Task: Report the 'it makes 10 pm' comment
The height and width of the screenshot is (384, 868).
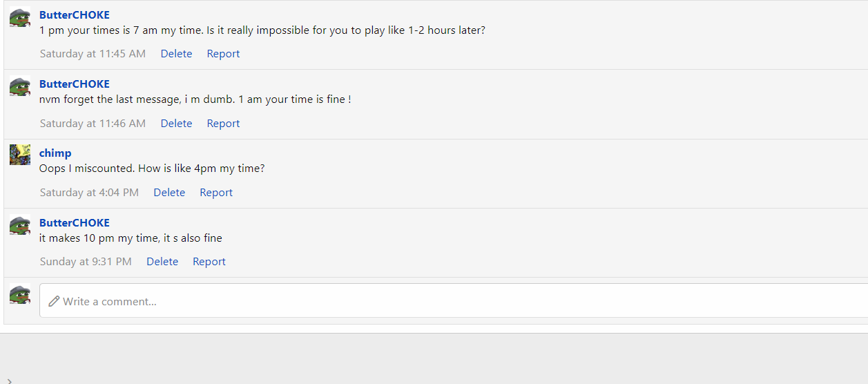Action: click(209, 262)
